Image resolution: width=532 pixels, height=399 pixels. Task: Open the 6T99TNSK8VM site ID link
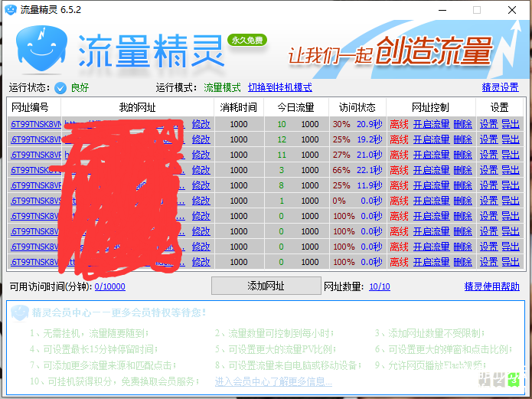(x=36, y=124)
